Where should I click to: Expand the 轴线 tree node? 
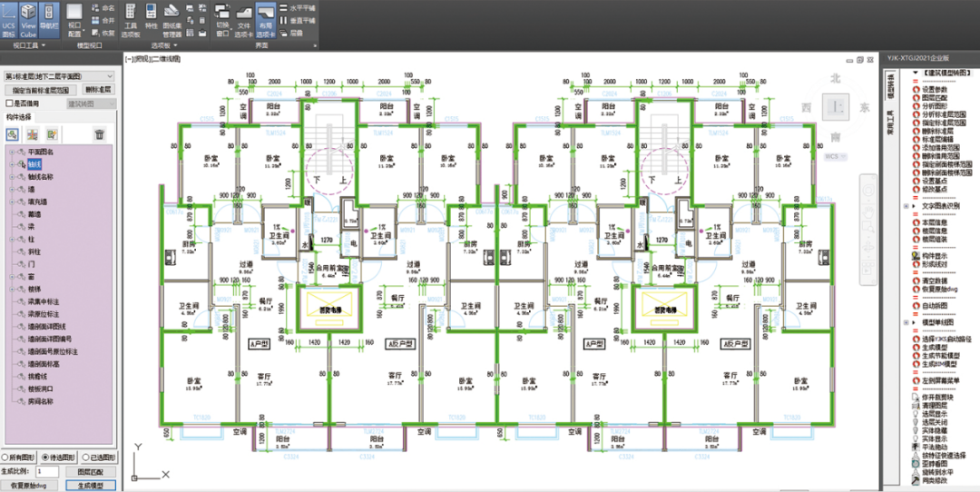point(12,164)
